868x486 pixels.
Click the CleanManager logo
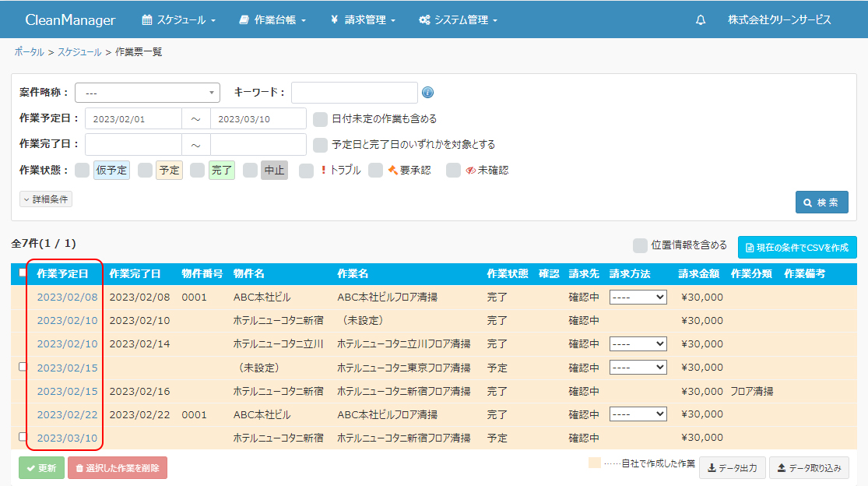[x=70, y=20]
